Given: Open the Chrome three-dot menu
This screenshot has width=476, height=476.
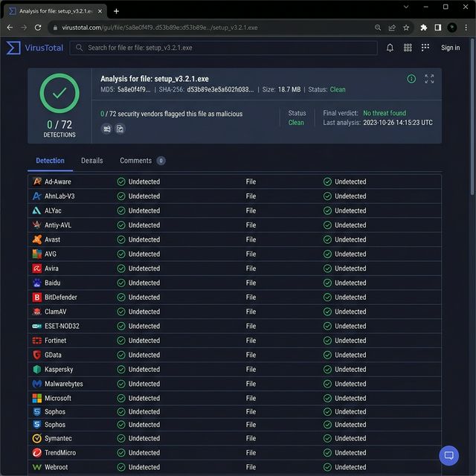Looking at the screenshot, I should (466, 28).
